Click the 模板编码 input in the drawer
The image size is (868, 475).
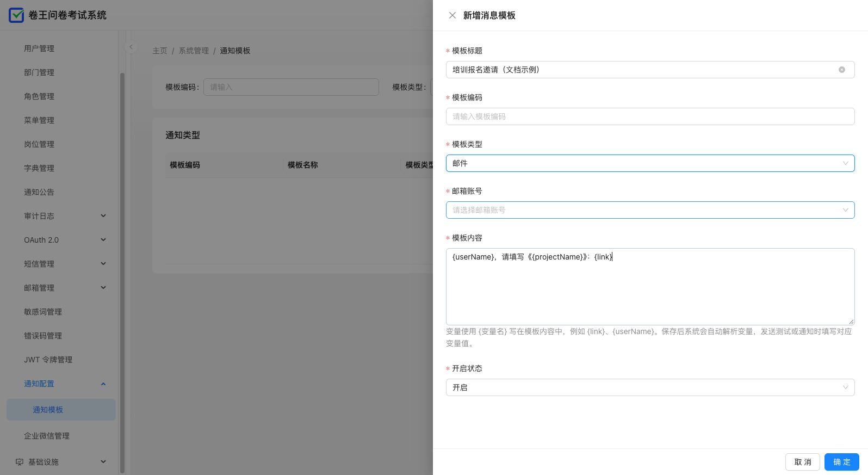point(650,116)
